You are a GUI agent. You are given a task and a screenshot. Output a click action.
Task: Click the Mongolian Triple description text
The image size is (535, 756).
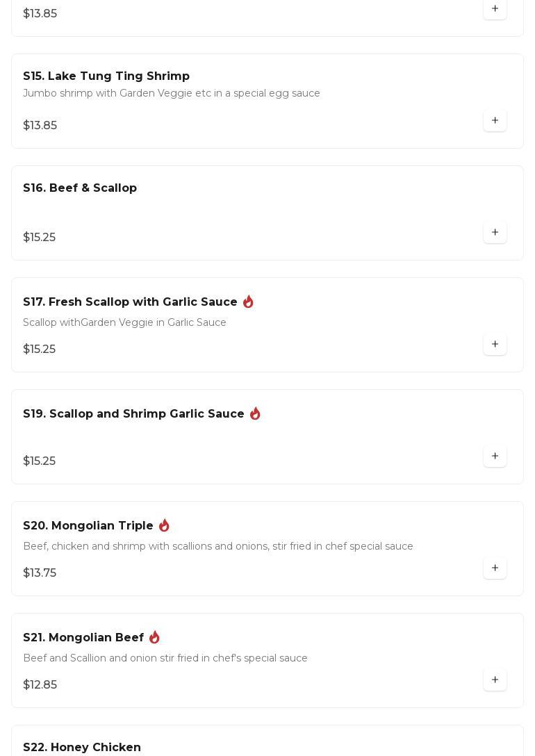tap(218, 546)
